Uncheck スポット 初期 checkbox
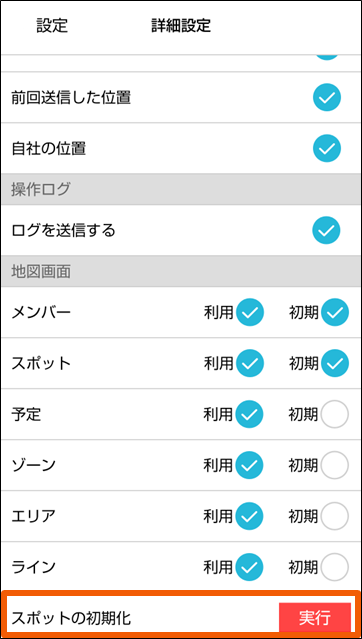362x639 pixels. 335,363
